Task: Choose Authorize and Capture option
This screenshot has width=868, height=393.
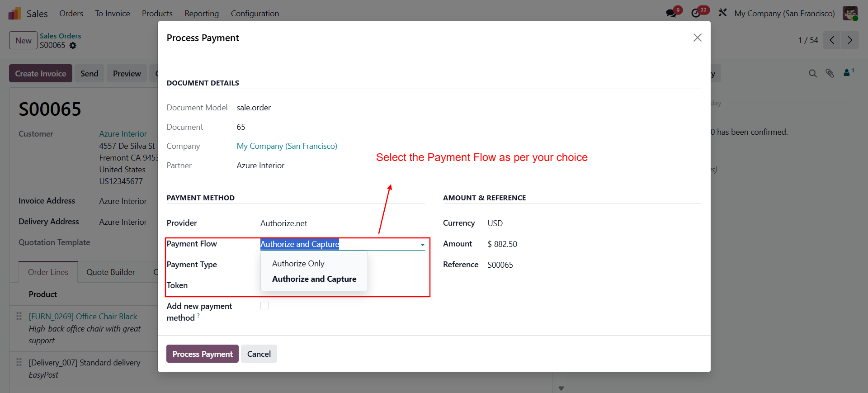Action: tap(314, 279)
